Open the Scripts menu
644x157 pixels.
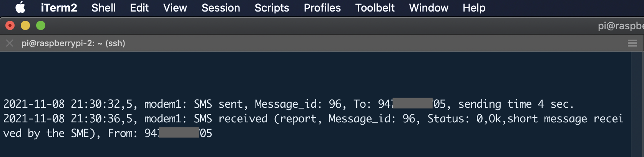(272, 8)
